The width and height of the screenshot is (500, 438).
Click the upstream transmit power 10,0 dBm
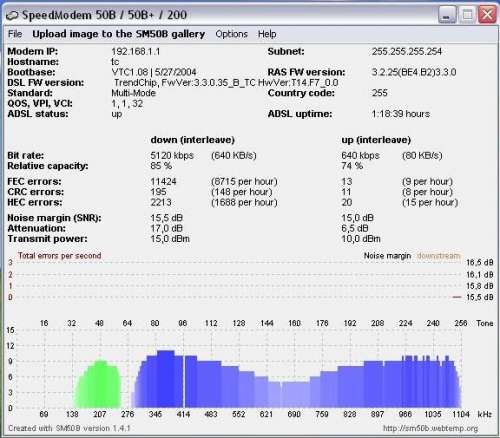(361, 239)
